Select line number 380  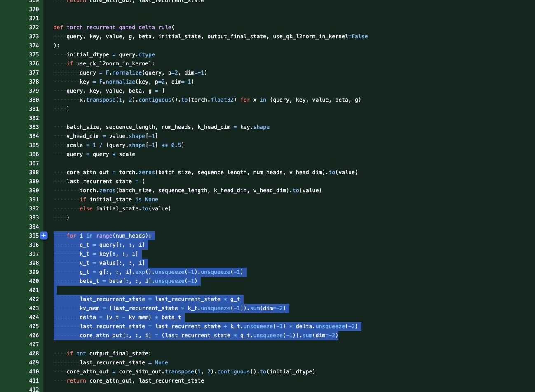(34, 100)
